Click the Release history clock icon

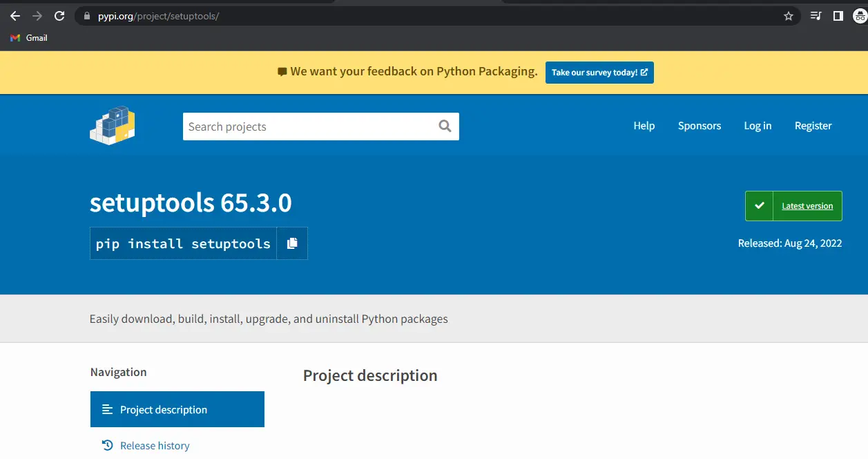(107, 445)
